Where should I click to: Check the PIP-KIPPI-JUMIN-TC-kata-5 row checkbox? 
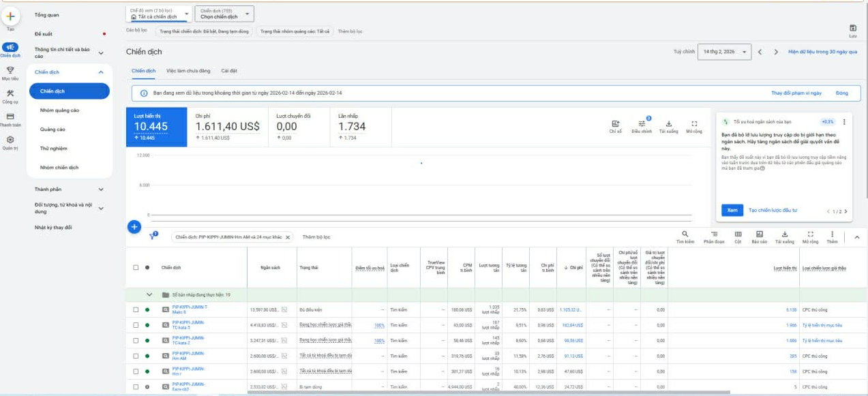point(136,325)
